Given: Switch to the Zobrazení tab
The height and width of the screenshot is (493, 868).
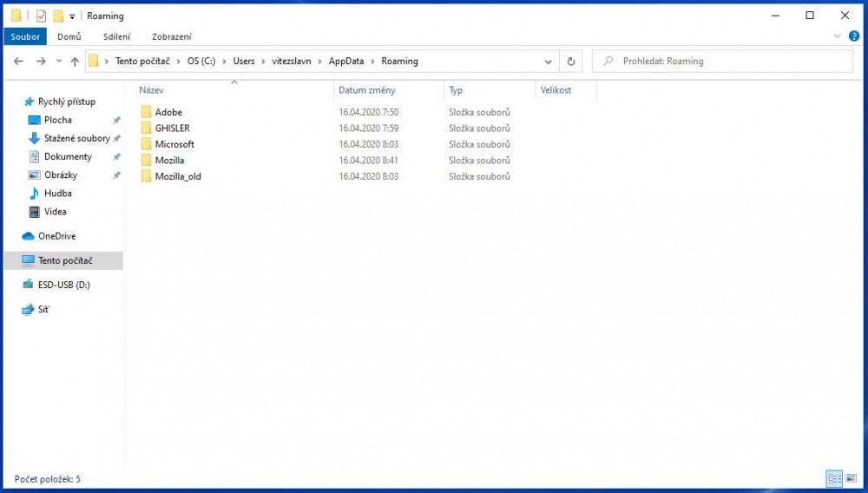Looking at the screenshot, I should 172,36.
